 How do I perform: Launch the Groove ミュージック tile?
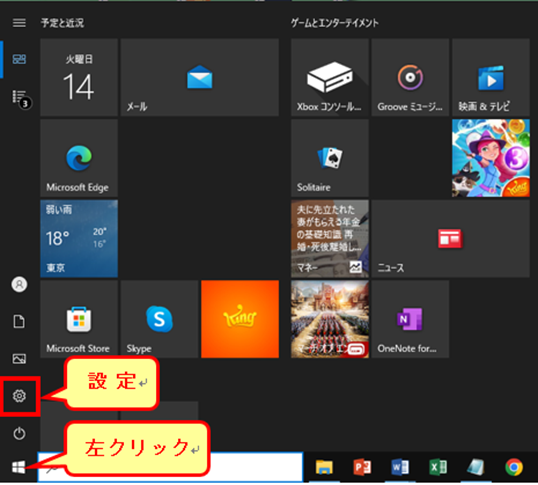(410, 78)
